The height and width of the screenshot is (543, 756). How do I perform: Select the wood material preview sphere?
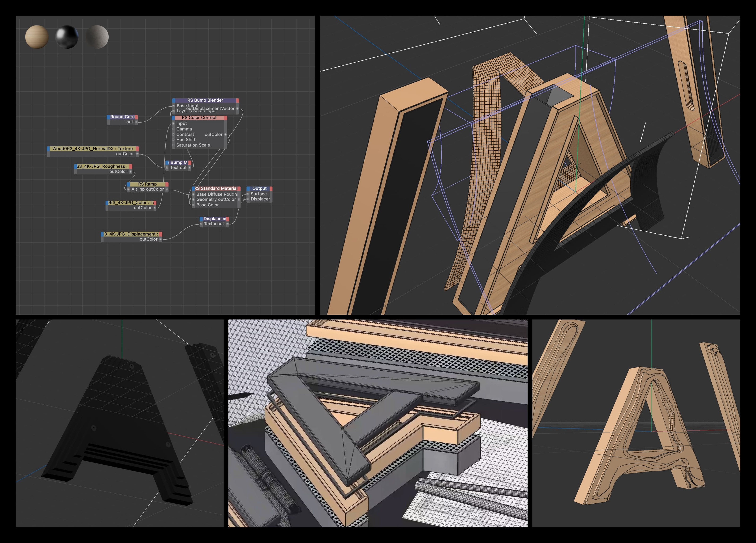37,37
